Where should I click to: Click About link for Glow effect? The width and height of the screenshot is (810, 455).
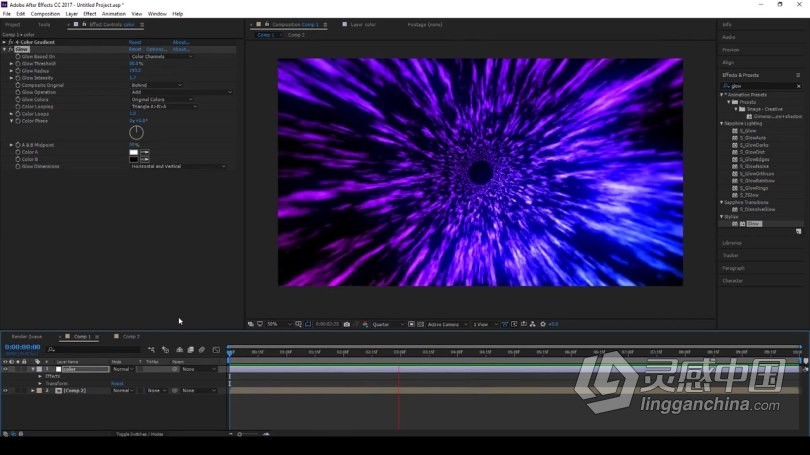click(x=181, y=49)
